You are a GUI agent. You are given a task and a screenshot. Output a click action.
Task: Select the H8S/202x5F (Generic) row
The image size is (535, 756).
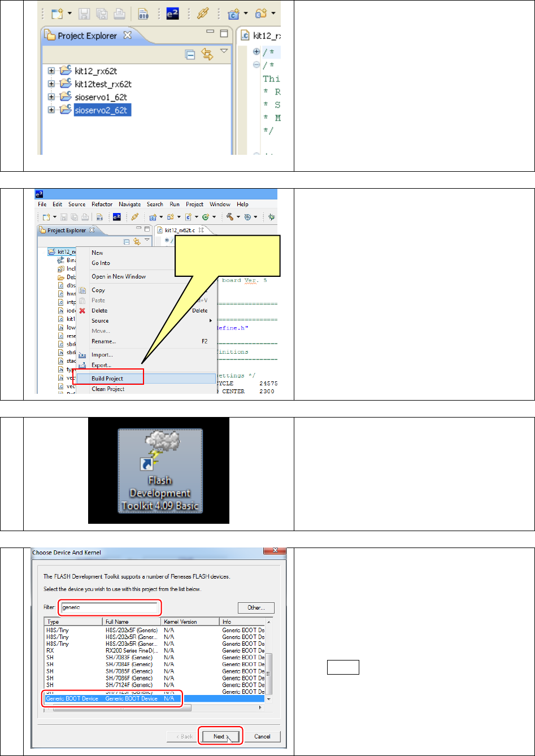(x=154, y=629)
